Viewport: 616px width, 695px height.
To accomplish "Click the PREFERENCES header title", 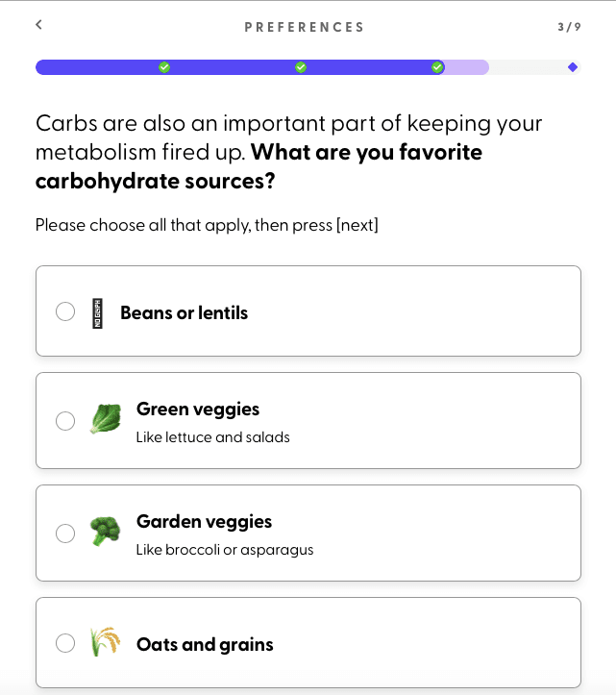I will pyautogui.click(x=304, y=27).
